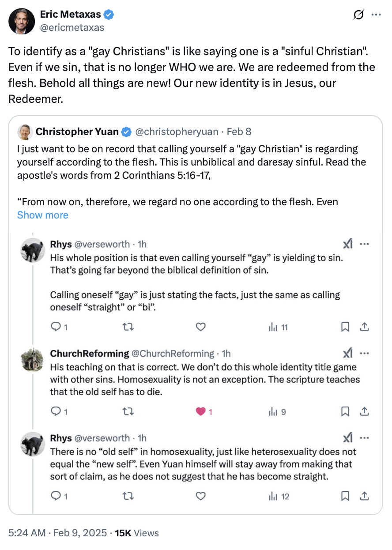Open Eric Metaxas's profile picture
Image resolution: width=392 pixels, height=550 pixels.
21,21
